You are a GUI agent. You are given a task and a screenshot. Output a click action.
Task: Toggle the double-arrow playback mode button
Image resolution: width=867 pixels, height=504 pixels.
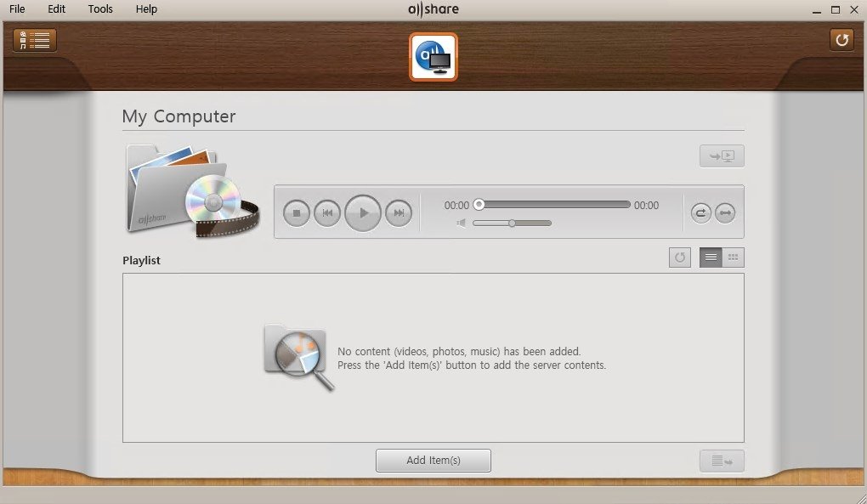[725, 212]
